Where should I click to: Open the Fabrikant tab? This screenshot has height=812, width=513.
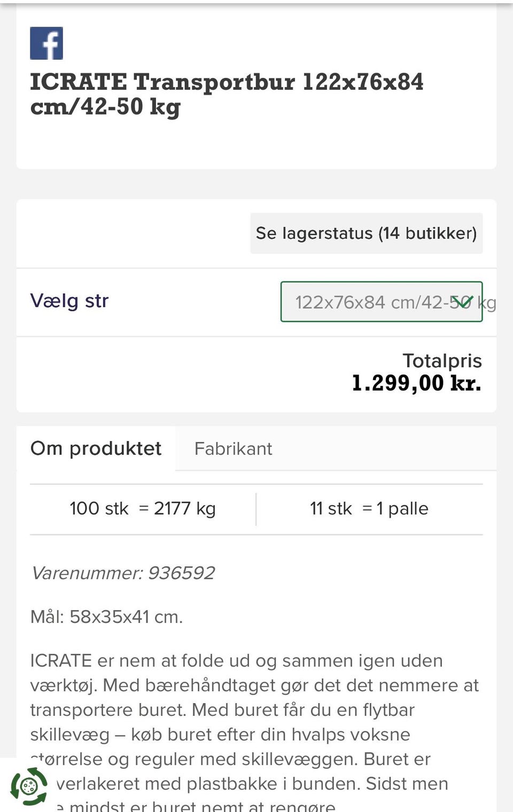coord(233,448)
